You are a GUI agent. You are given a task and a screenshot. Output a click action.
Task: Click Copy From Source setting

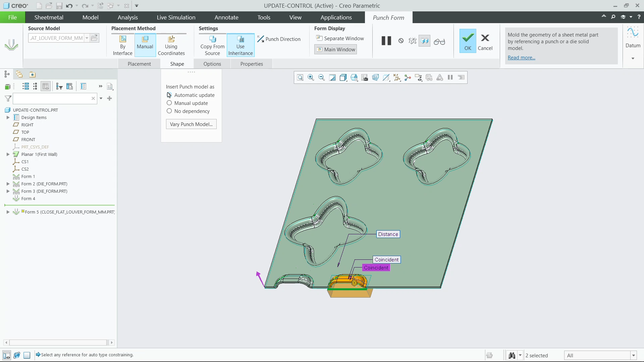point(212,45)
